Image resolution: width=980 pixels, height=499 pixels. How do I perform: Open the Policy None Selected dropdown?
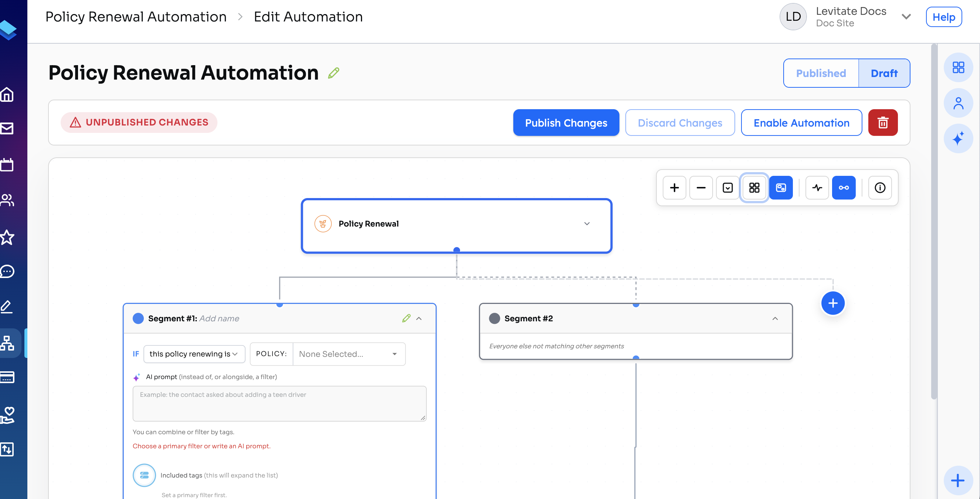(349, 354)
